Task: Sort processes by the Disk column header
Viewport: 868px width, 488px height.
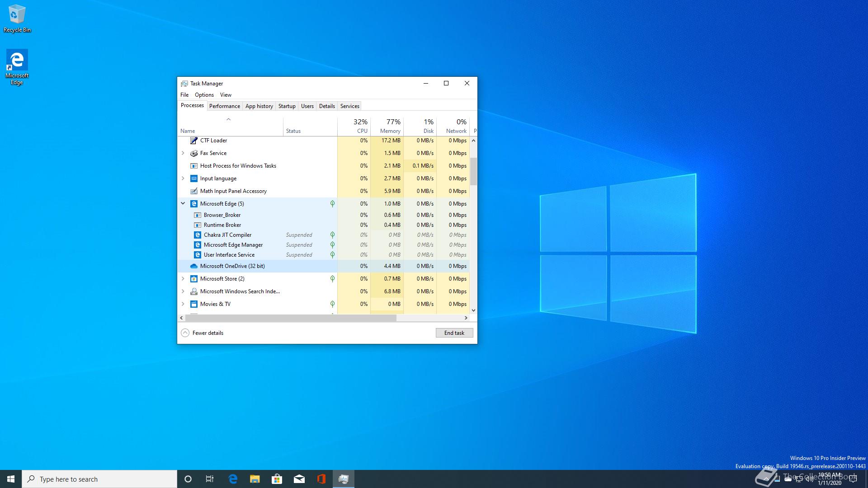Action: click(x=420, y=127)
